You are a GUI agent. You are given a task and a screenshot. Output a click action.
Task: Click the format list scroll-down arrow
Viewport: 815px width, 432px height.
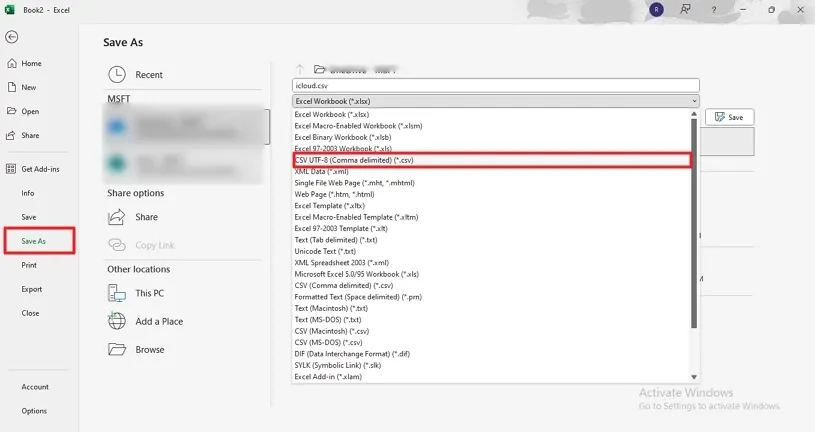click(x=693, y=377)
